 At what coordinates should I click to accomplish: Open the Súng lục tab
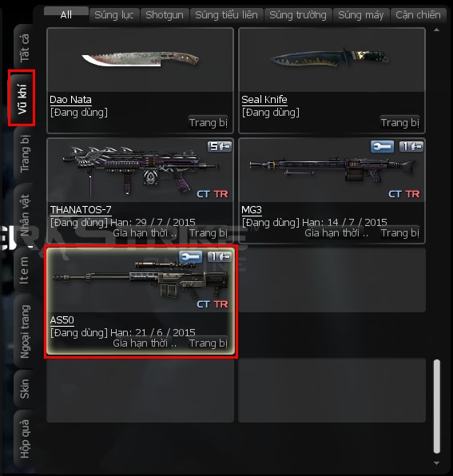point(114,15)
